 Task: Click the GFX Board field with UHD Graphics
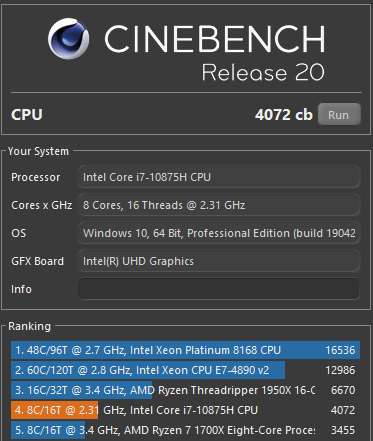pyautogui.click(x=219, y=261)
